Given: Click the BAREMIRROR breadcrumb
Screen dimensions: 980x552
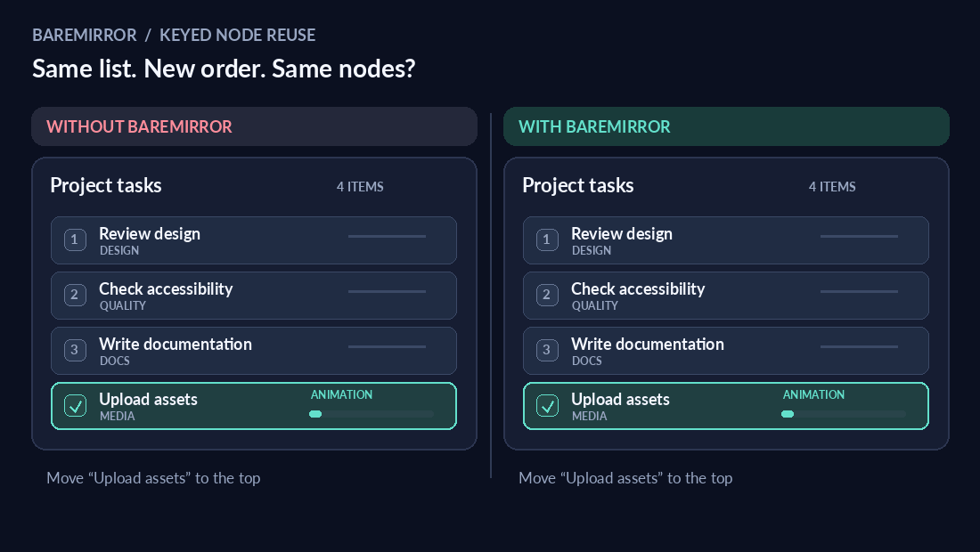Looking at the screenshot, I should pos(85,35).
